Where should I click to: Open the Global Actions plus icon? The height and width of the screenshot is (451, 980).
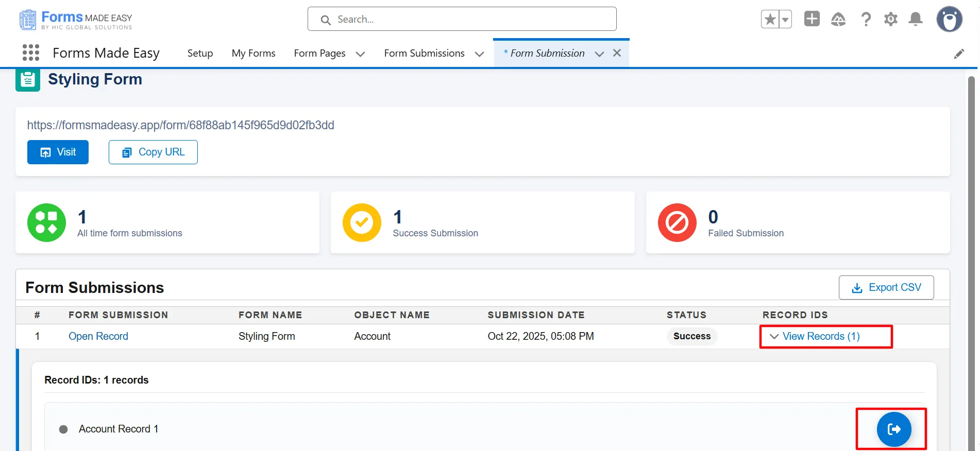(x=812, y=19)
